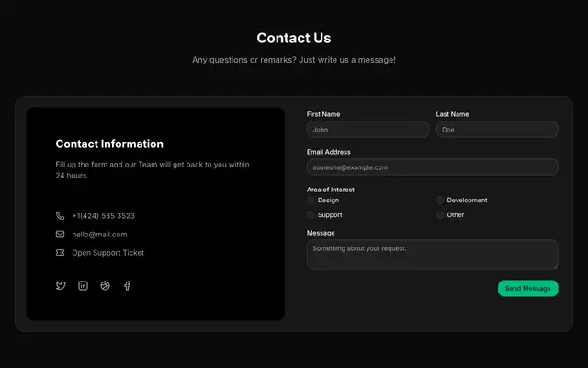Click the phone handset icon
The height and width of the screenshot is (368, 588).
tap(60, 215)
